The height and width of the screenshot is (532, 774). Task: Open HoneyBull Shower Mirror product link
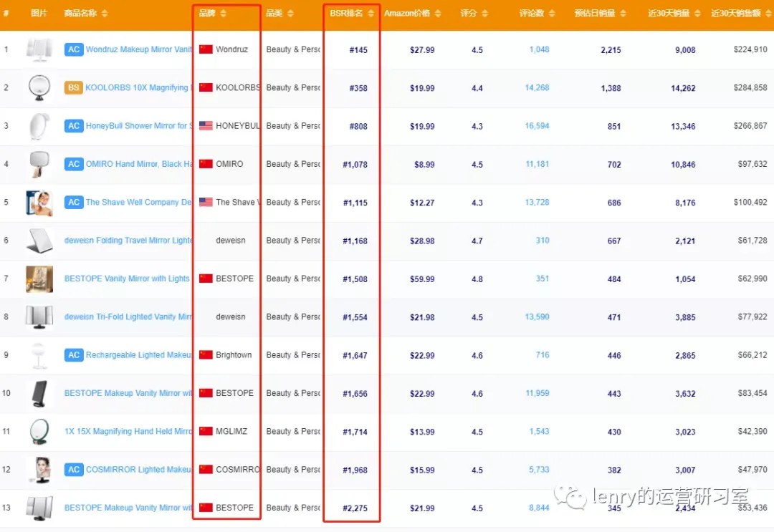pyautogui.click(x=139, y=126)
